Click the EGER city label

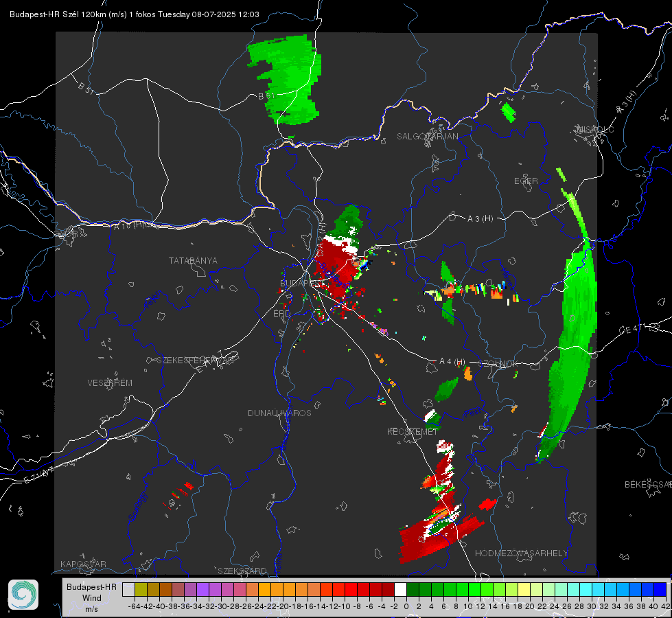526,181
